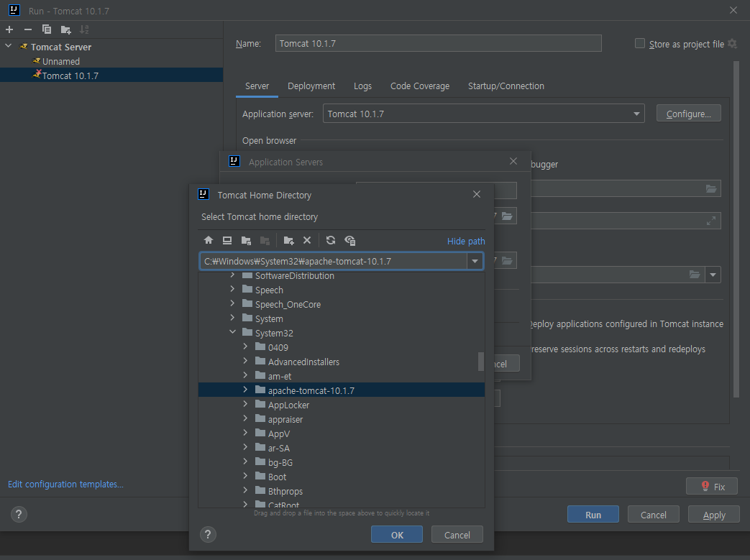The image size is (750, 560).
Task: Open path history dropdown in file chooser
Action: 475,261
